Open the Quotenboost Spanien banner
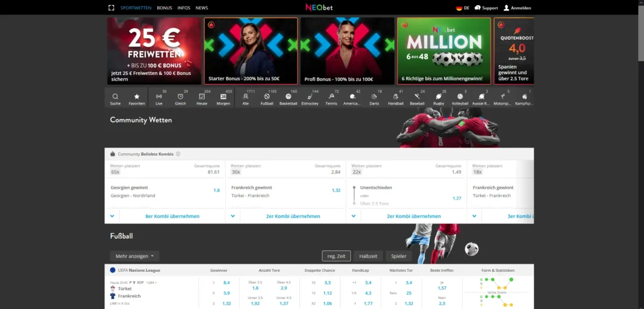644x309 pixels. click(x=514, y=51)
